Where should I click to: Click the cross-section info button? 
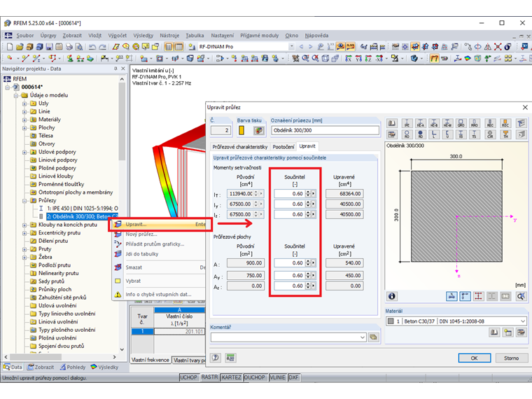pyautogui.click(x=392, y=296)
